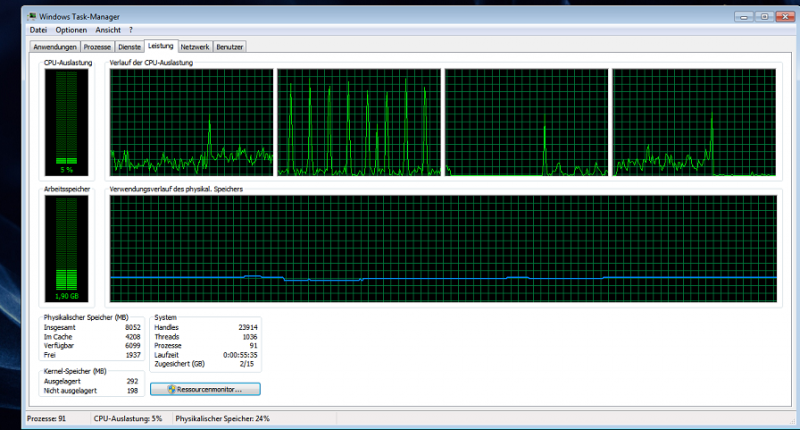Open the Optionen menu
This screenshot has height=430, width=800.
coord(71,30)
